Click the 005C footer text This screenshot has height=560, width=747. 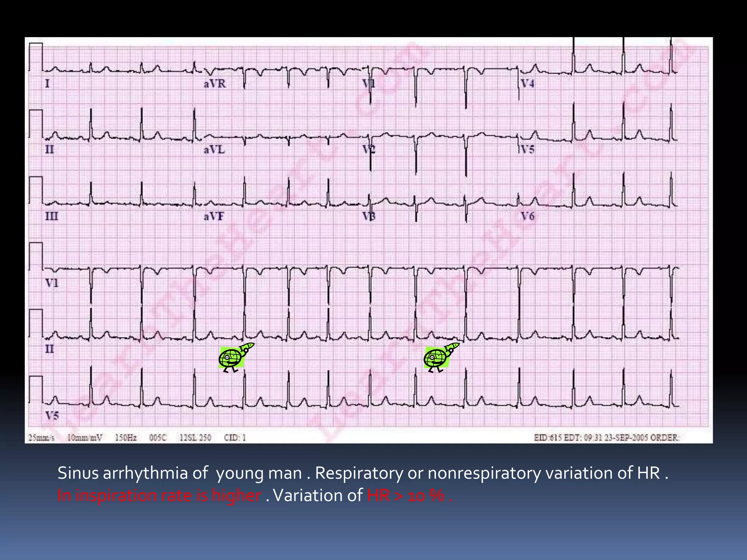click(158, 437)
